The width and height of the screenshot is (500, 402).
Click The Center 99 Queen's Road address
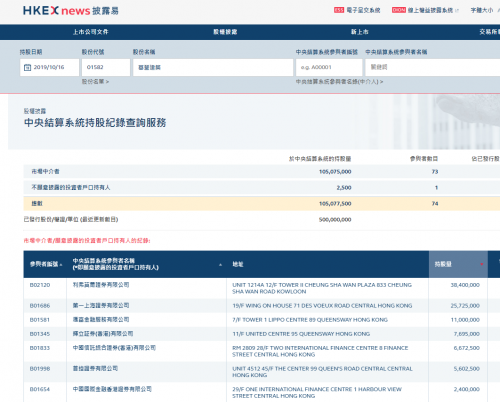coord(322,372)
